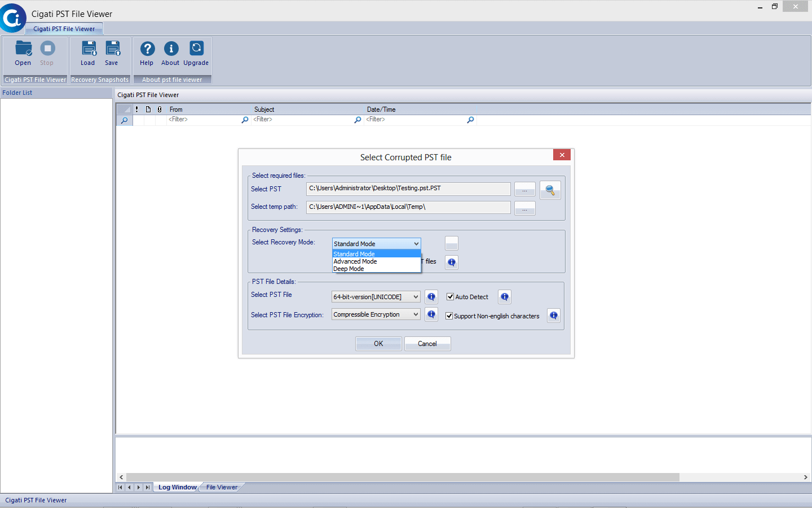Click the scrollbar right arrow

pos(805,477)
